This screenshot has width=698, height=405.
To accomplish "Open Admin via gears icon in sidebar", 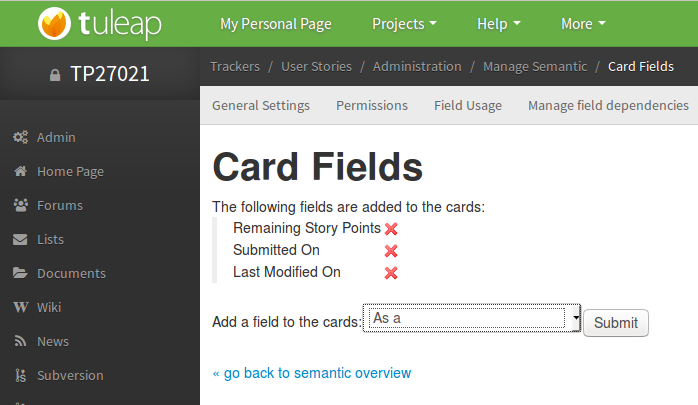I will click(x=20, y=137).
